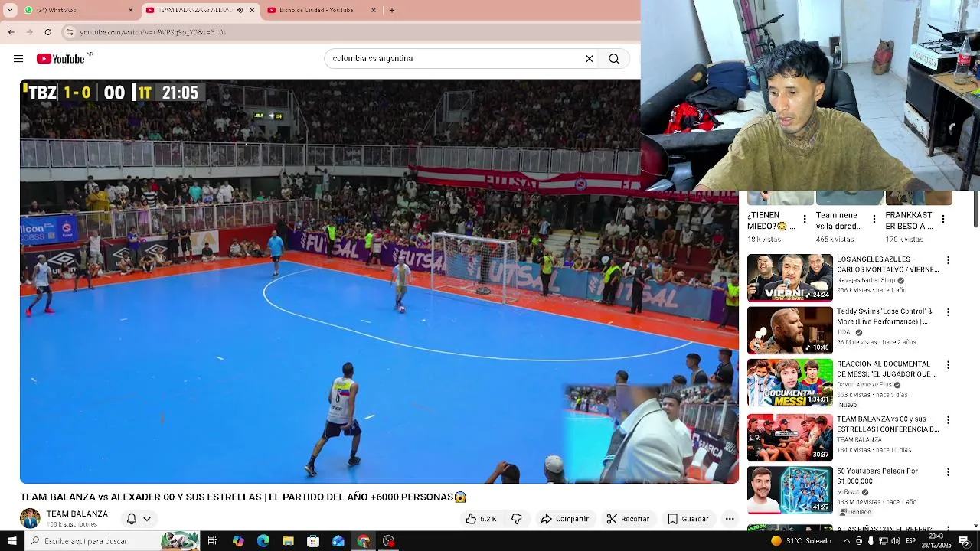980x551 pixels.
Task: Open options for ¿TIENEN MIEDO? short
Action: 804,220
